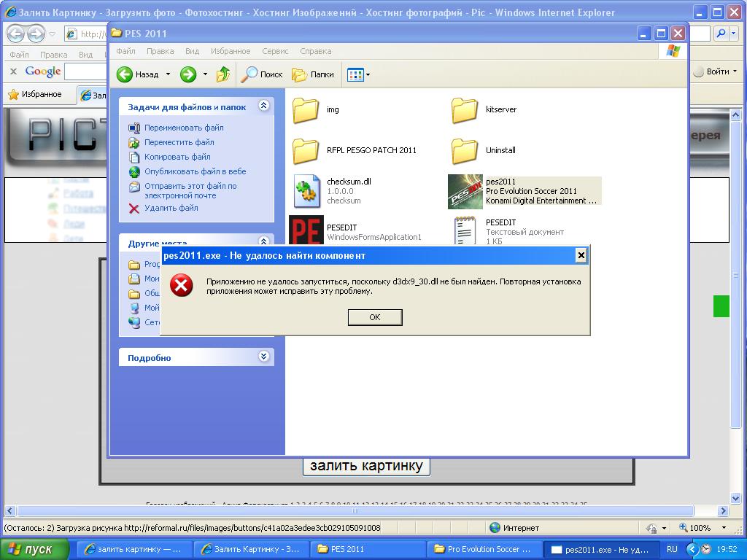Click the green Forward arrow in Explorer
The height and width of the screenshot is (560, 747).
coord(188,74)
